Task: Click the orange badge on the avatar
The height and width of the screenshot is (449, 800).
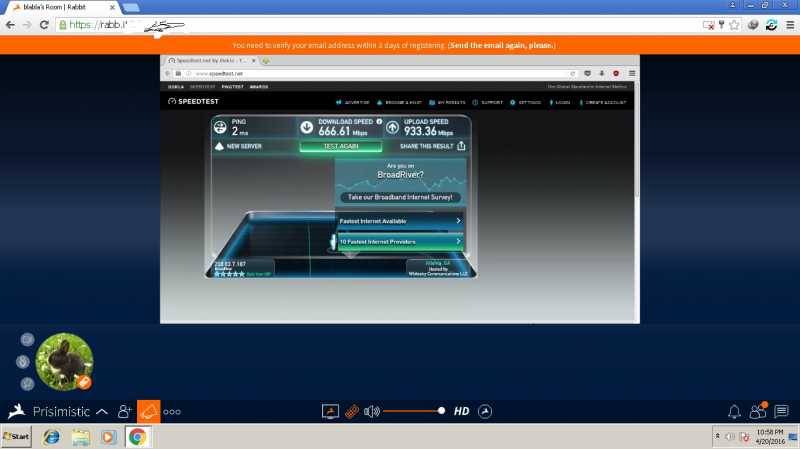Action: (84, 382)
